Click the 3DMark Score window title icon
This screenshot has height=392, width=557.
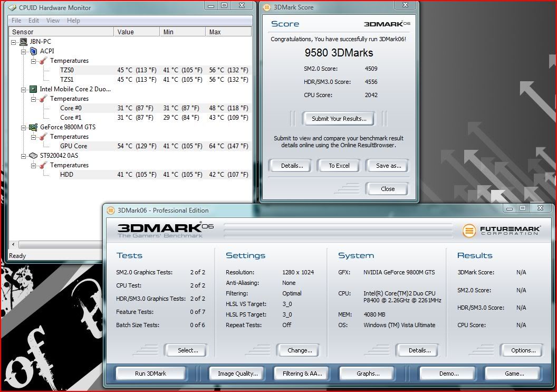point(267,7)
